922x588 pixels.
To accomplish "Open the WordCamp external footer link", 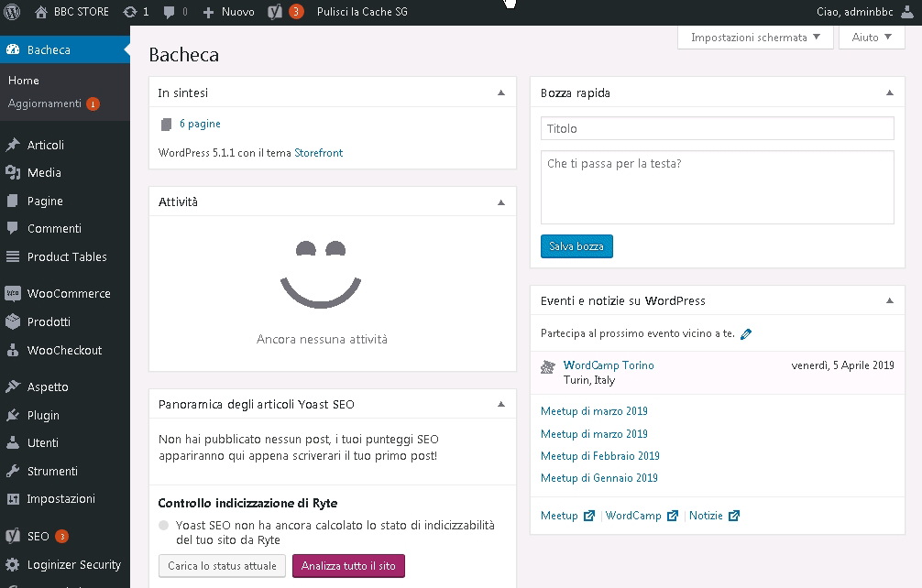I will click(642, 516).
